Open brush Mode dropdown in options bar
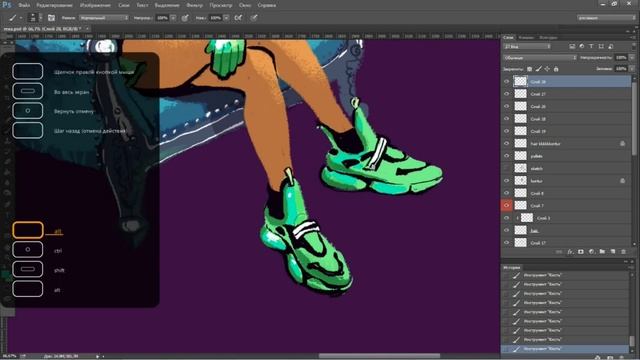The width and height of the screenshot is (640, 360). pyautogui.click(x=104, y=18)
